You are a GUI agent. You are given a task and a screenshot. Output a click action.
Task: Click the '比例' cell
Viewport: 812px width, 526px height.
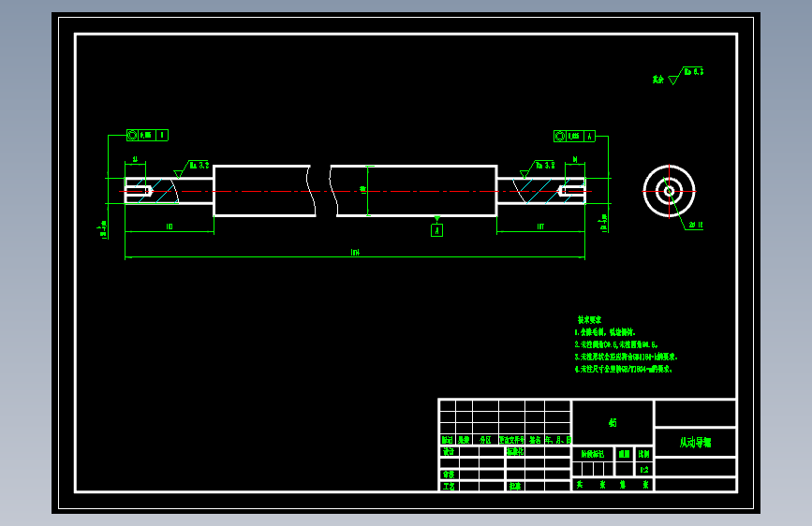coord(643,454)
